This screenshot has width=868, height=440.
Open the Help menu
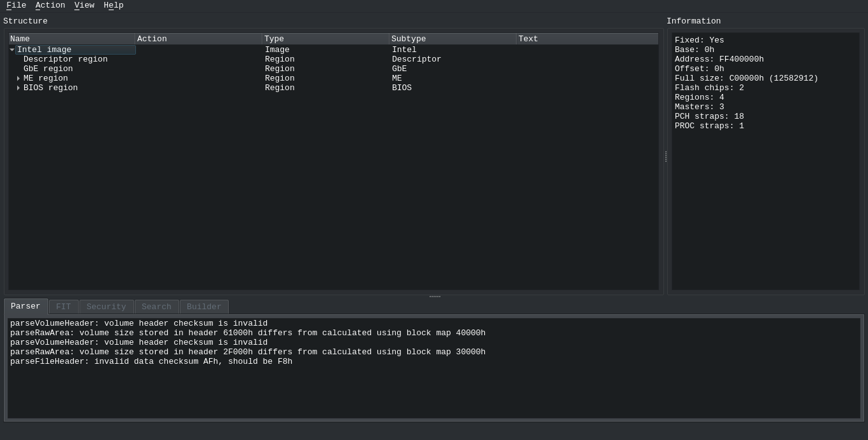pyautogui.click(x=113, y=5)
